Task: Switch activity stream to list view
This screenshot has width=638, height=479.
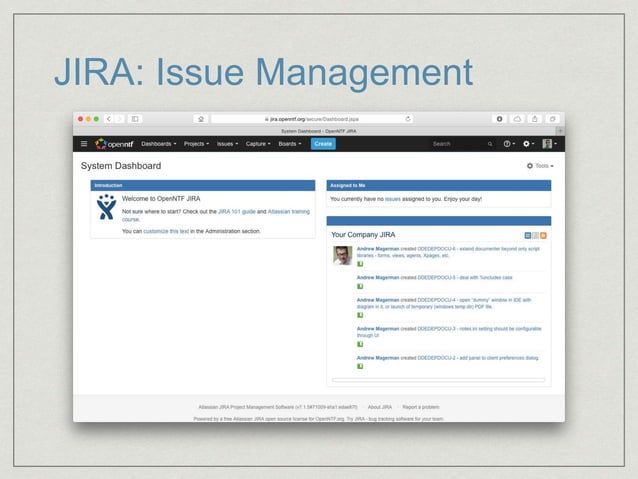Action: click(x=535, y=235)
